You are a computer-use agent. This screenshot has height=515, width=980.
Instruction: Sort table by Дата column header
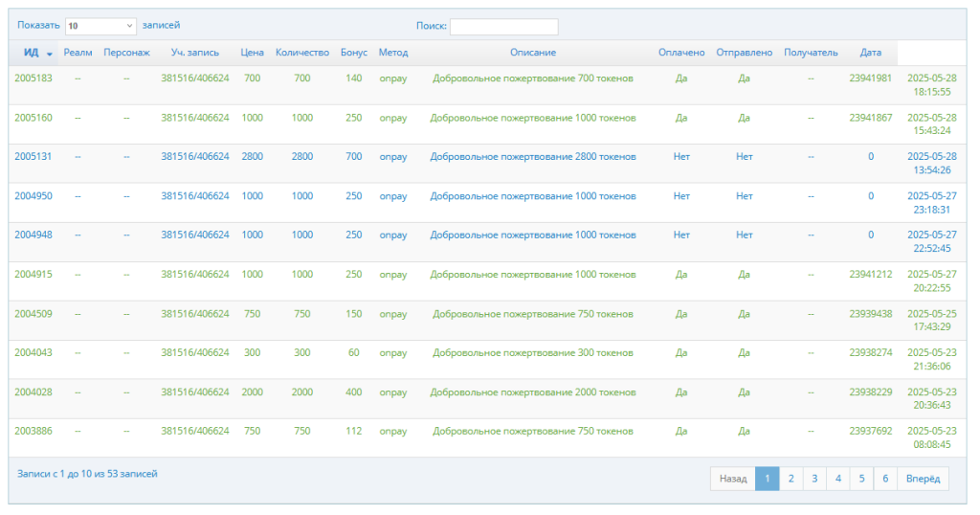[x=871, y=53]
